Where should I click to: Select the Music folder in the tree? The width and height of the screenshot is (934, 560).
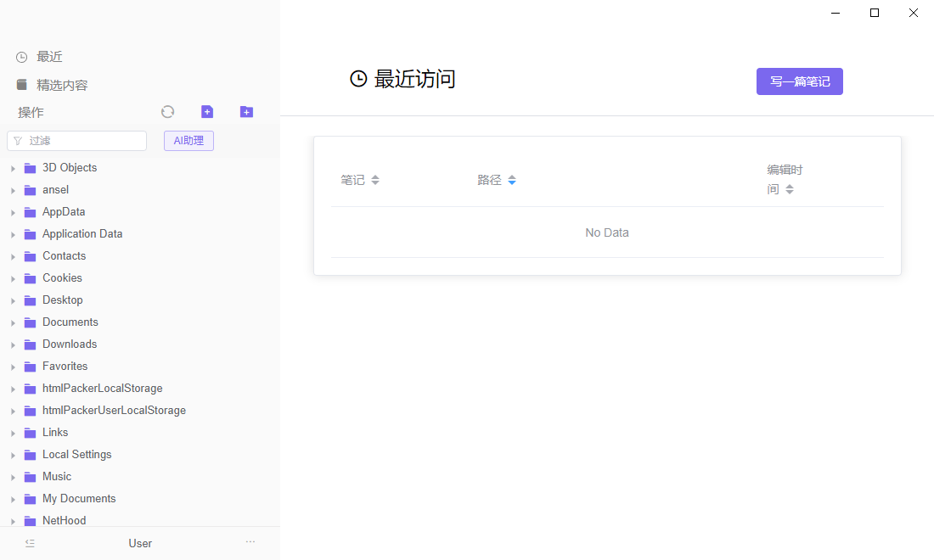click(x=57, y=476)
